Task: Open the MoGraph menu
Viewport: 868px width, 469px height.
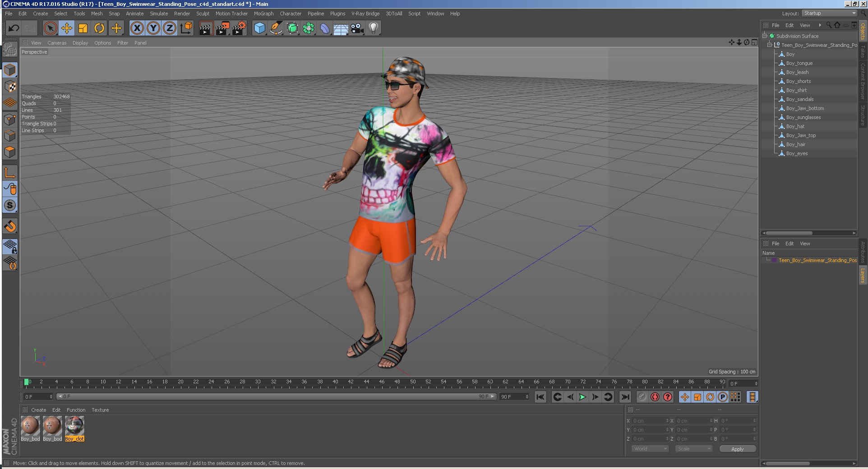Action: (263, 14)
